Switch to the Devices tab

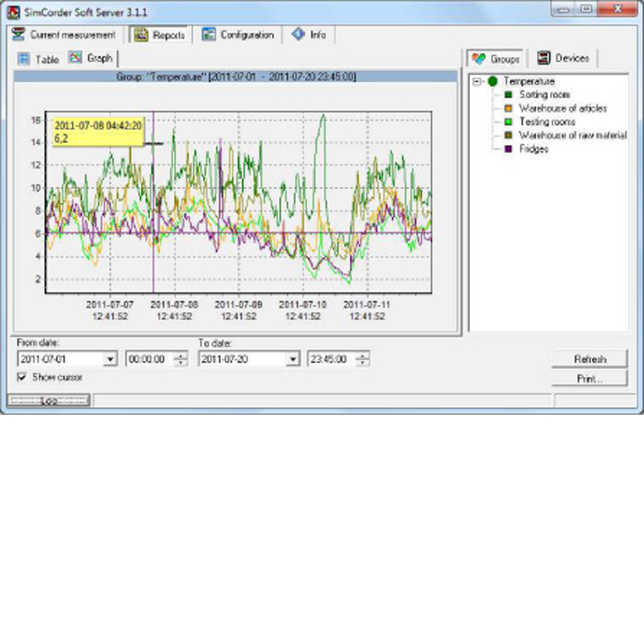(x=571, y=59)
